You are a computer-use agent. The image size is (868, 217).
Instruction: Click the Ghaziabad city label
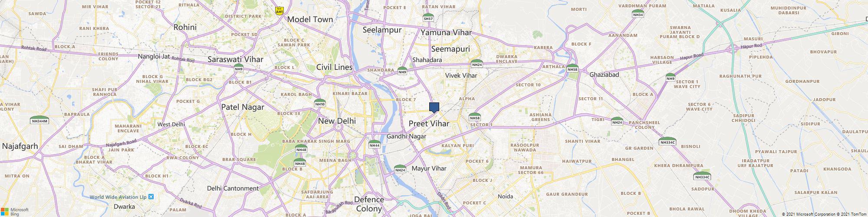pos(604,75)
